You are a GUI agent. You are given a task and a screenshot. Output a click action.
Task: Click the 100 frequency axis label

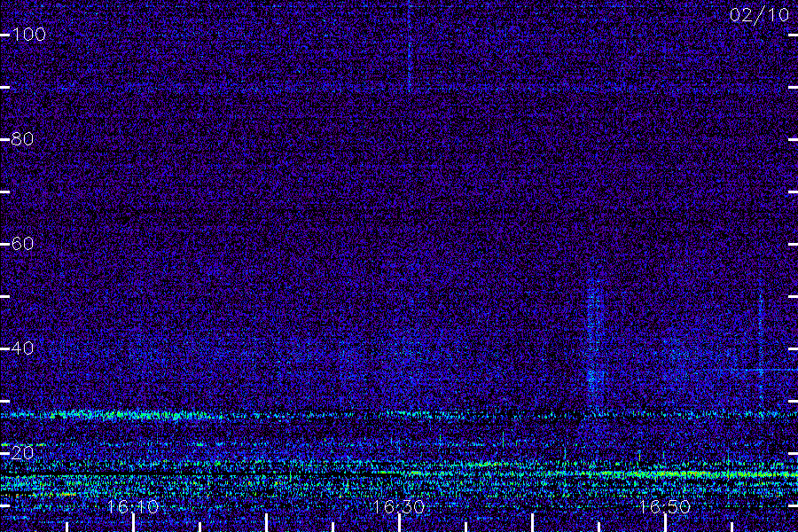pyautogui.click(x=29, y=35)
